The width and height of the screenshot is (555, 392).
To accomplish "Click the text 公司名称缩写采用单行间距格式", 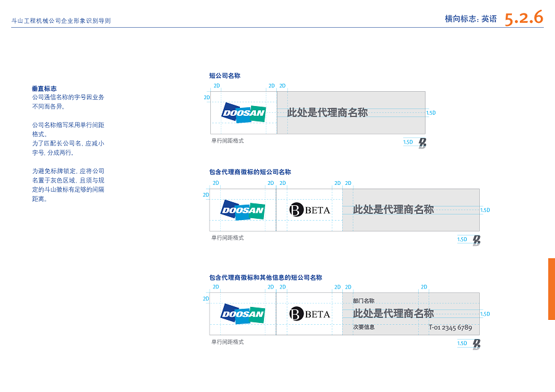I will click(68, 129).
